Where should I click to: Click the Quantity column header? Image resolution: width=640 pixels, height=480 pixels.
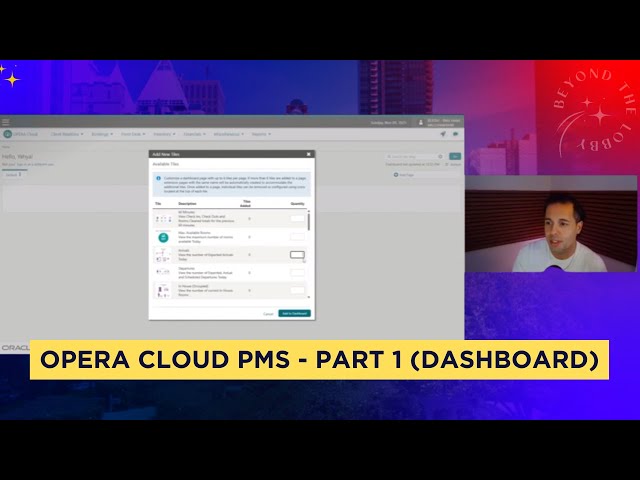pyautogui.click(x=297, y=203)
